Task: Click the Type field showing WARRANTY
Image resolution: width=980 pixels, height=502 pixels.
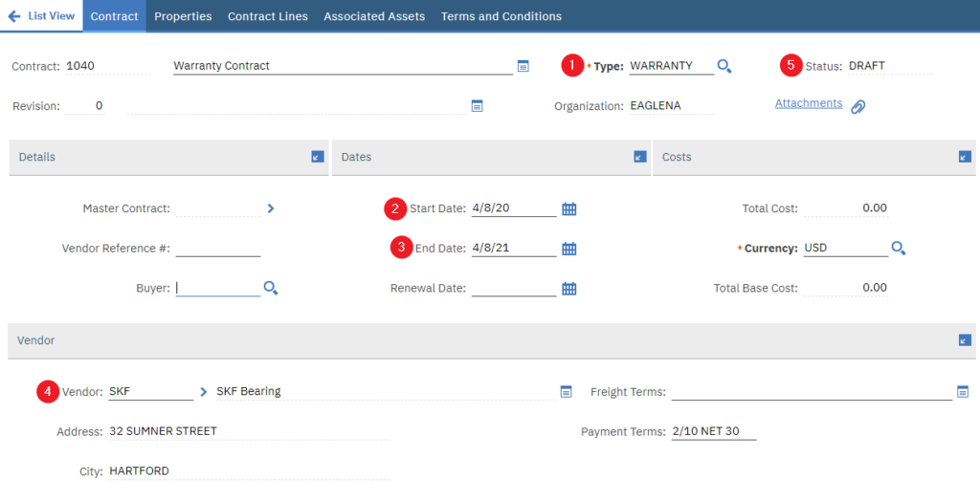Action: click(671, 66)
